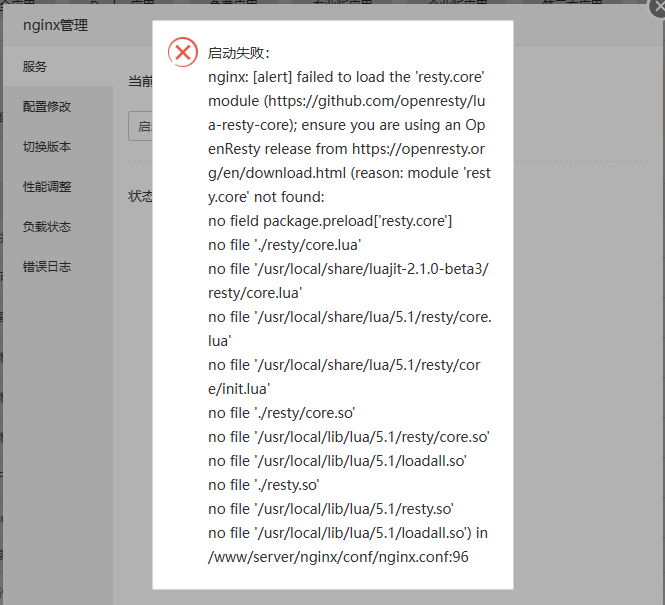Image resolution: width=665 pixels, height=605 pixels.
Task: Close the nginx管理 window with the X icon
Action: pyautogui.click(x=658, y=8)
